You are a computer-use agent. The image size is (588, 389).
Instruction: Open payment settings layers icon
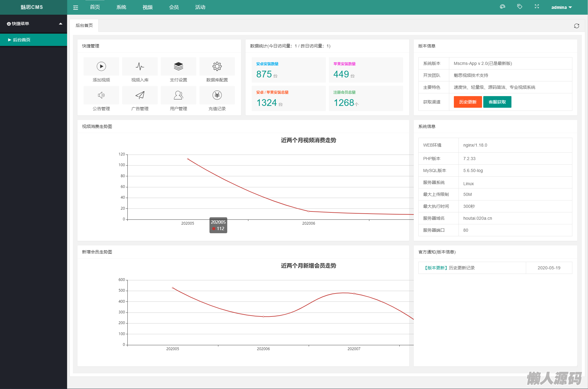(178, 66)
